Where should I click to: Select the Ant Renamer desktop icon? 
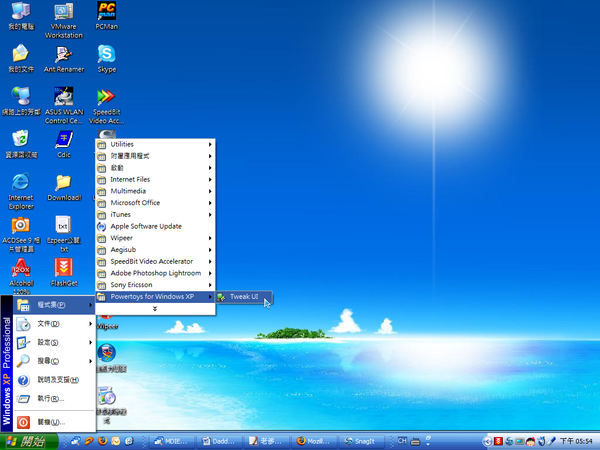[64, 59]
